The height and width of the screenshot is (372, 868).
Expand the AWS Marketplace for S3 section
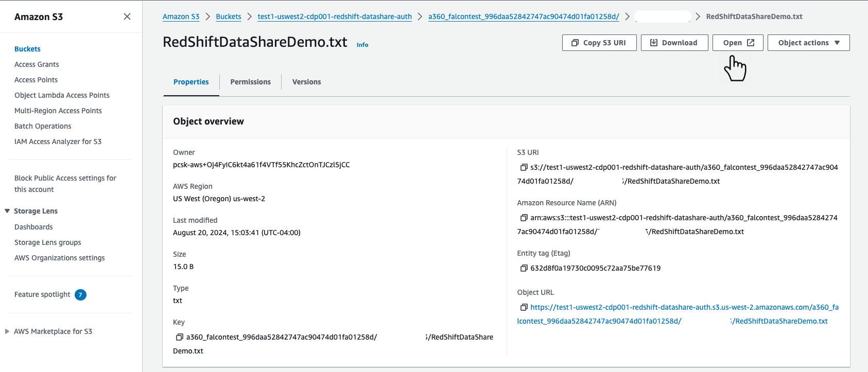pos(7,331)
